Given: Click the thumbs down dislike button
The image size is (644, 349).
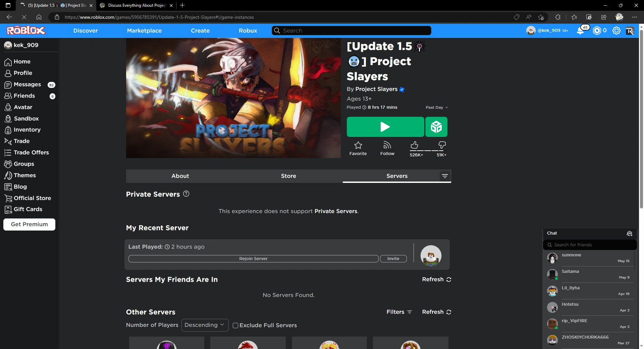Looking at the screenshot, I should click(442, 145).
